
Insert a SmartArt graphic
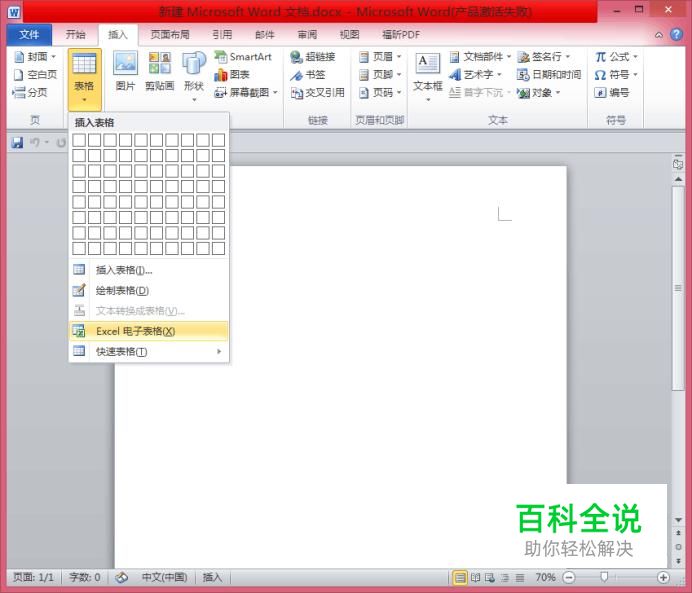[243, 56]
